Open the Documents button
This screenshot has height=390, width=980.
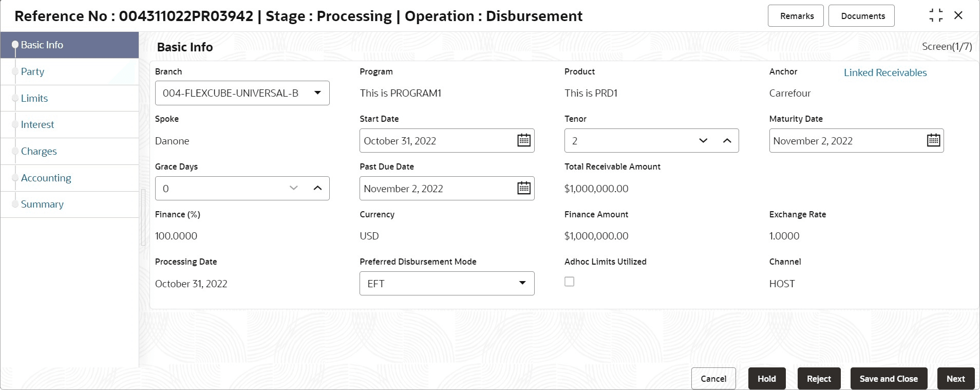point(861,16)
